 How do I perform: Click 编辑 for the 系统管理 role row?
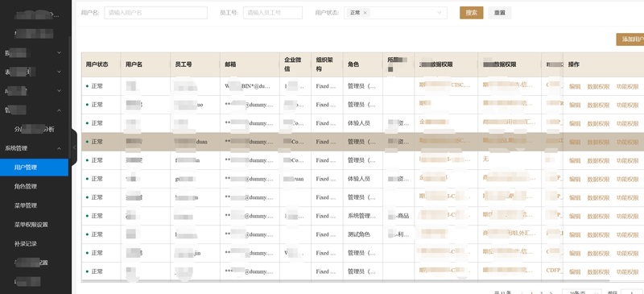click(575, 216)
